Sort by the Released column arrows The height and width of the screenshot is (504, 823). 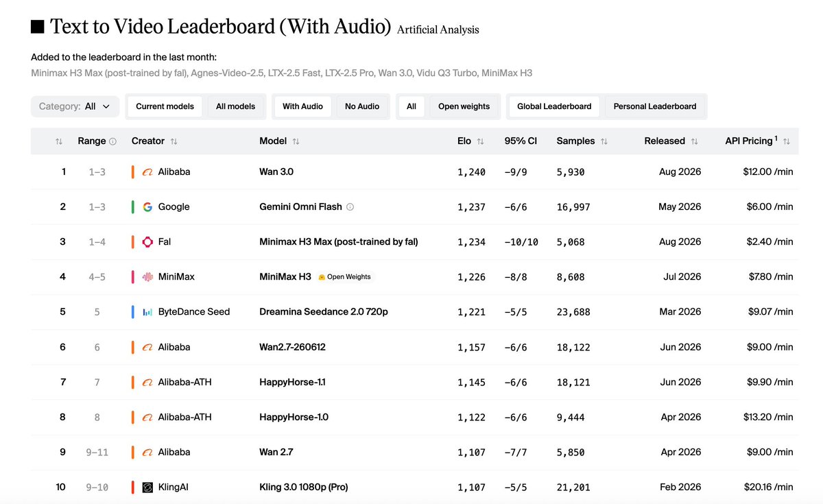click(694, 141)
